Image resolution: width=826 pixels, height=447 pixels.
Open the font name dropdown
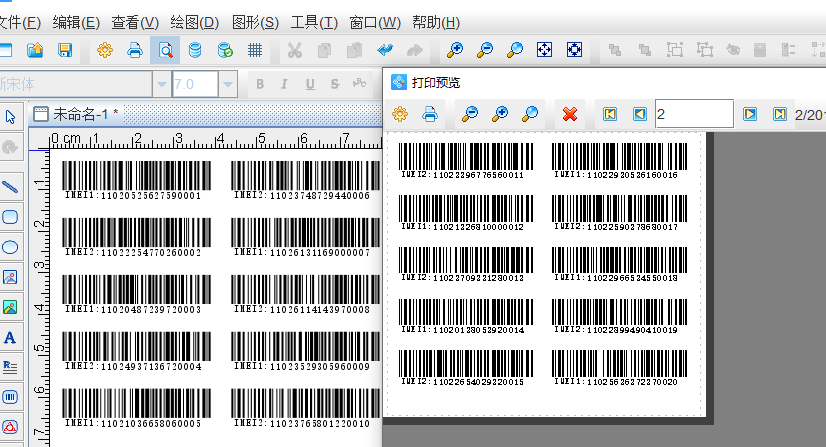159,84
